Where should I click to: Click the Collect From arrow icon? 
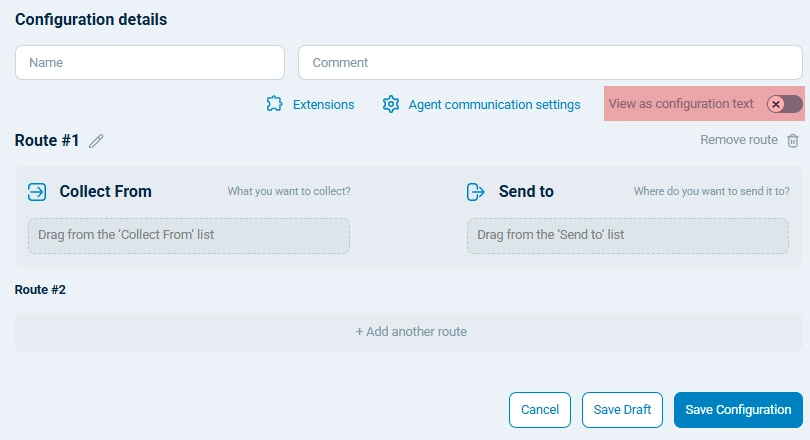37,191
